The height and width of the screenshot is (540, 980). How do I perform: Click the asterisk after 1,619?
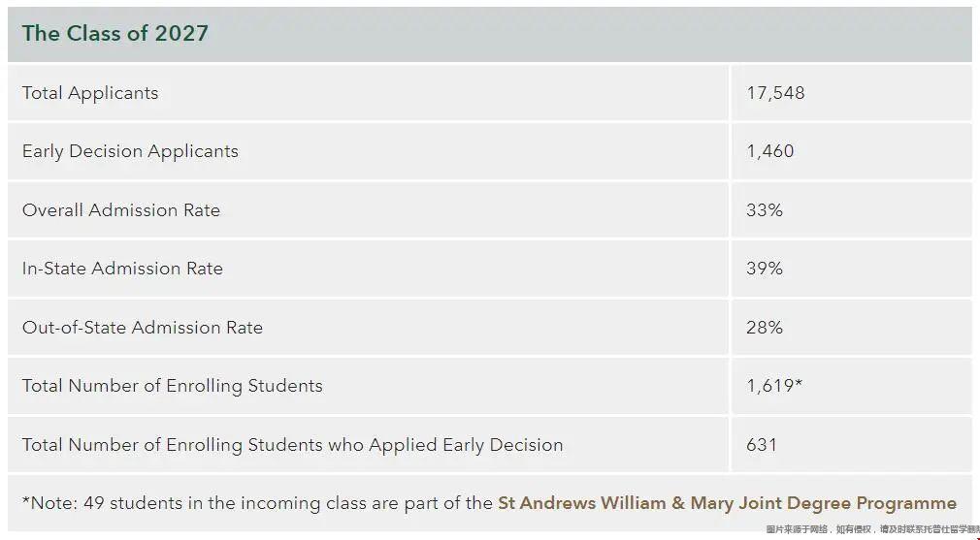pos(799,383)
